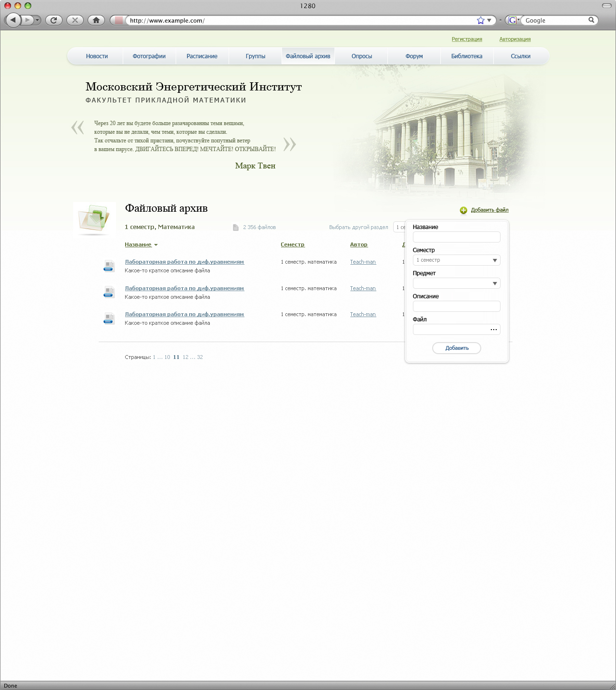Screen dimensions: 616x690
Task: Click the green plus icon for adding a file
Action: click(x=463, y=210)
